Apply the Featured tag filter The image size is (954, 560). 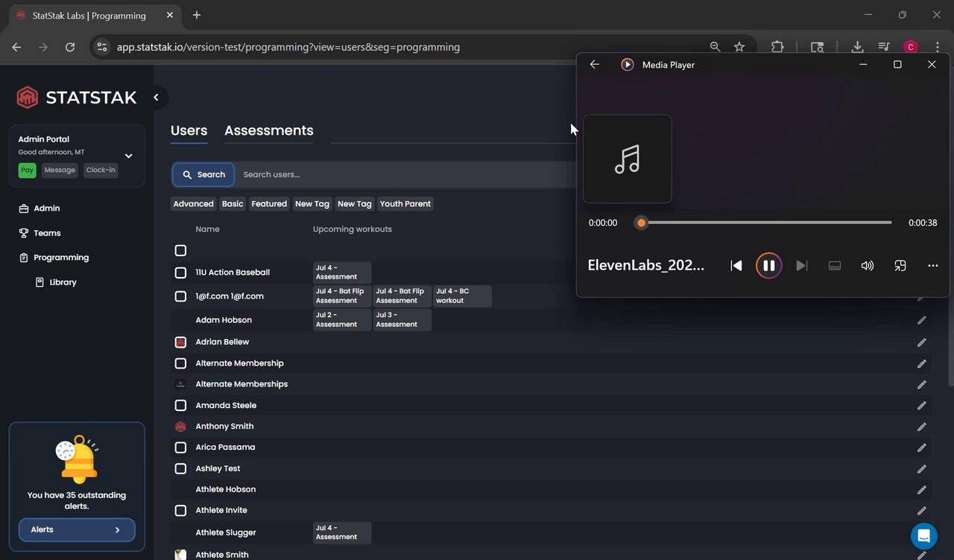tap(269, 204)
